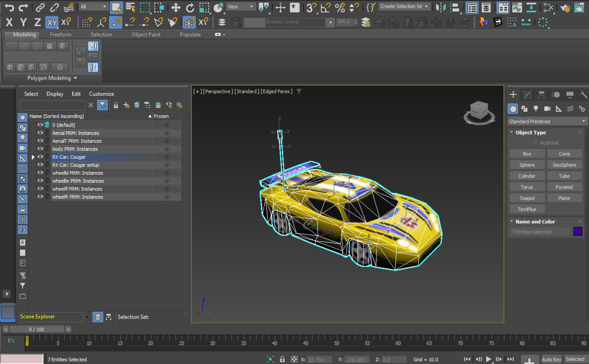Toggle eye for wheelfr PRM: Instances
The height and width of the screenshot is (364, 589).
tap(40, 197)
